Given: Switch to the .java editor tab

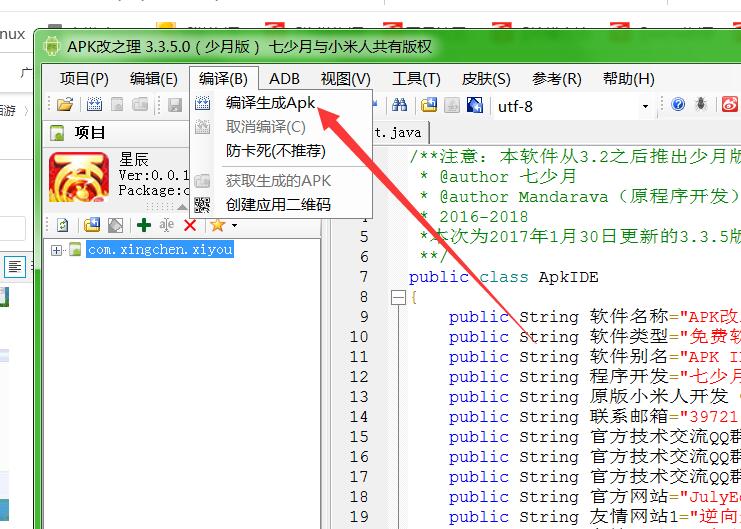Looking at the screenshot, I should click(x=400, y=132).
